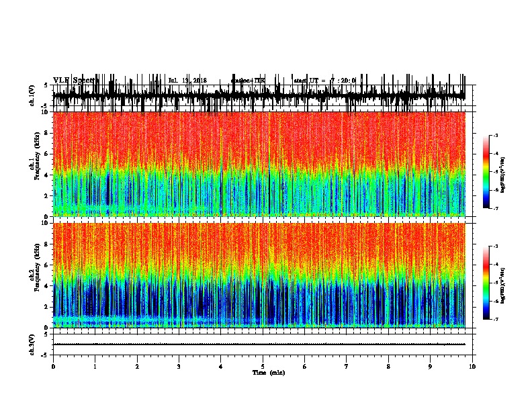
Task: Click the '10' kHz tick on ch.2 axis
Action: 46,223
